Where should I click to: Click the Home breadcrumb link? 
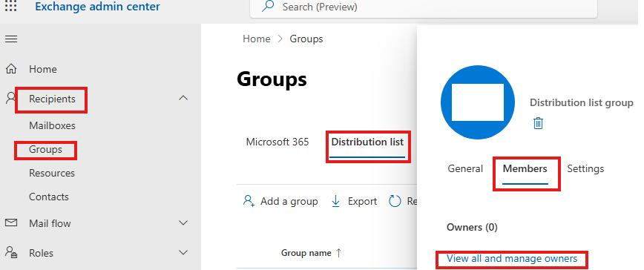[x=256, y=39]
